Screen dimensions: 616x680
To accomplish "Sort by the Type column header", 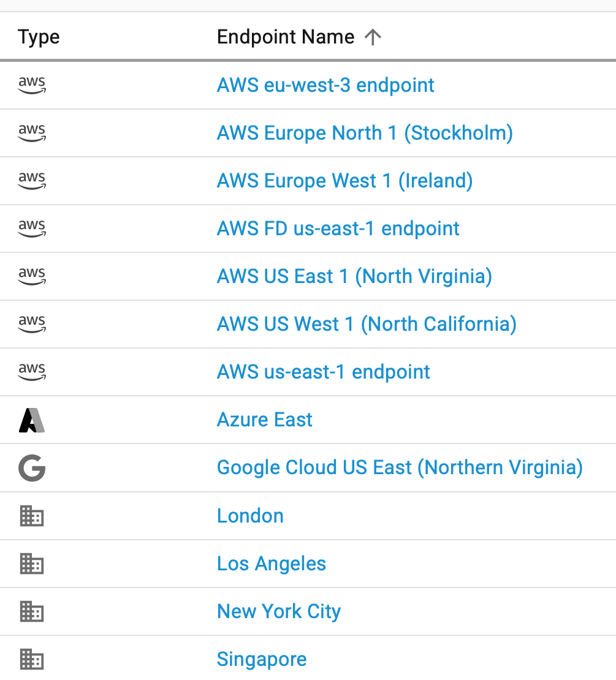I will (x=39, y=37).
